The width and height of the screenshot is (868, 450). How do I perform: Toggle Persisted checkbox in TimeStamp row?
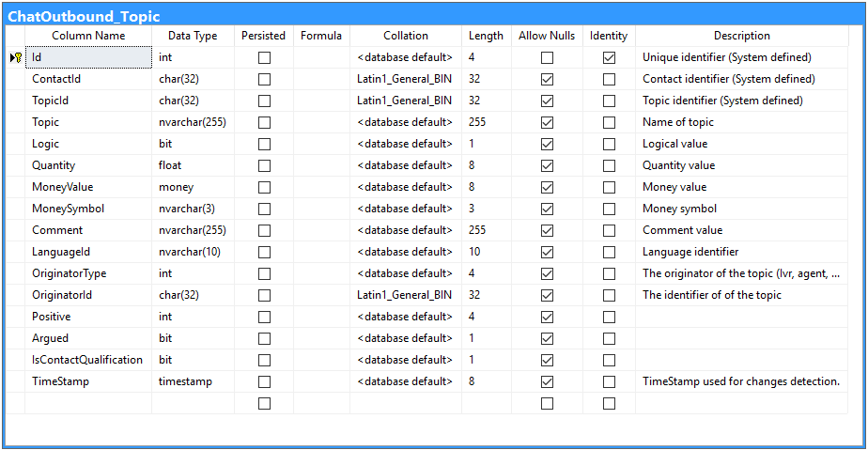point(265,381)
